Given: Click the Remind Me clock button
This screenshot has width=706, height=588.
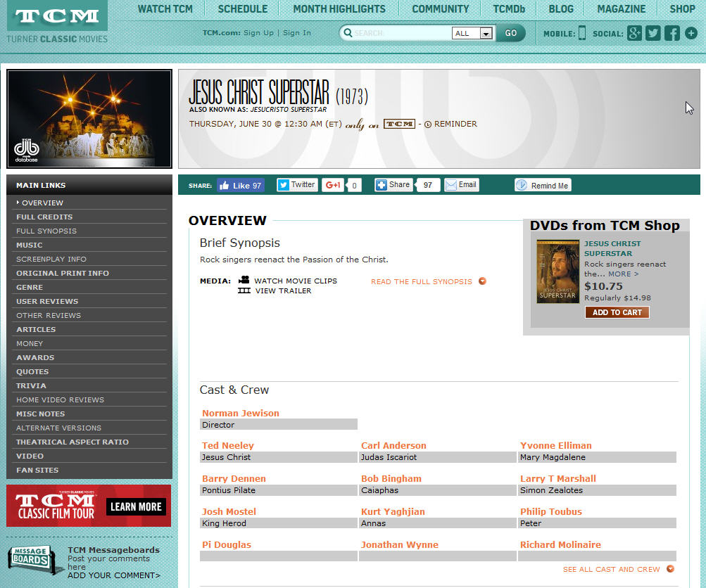Looking at the screenshot, I should pos(543,185).
